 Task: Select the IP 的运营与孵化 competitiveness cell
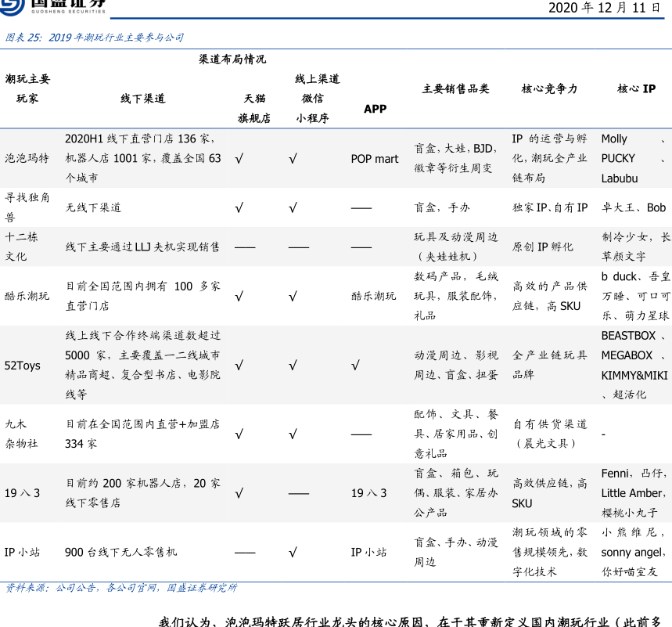pos(549,158)
